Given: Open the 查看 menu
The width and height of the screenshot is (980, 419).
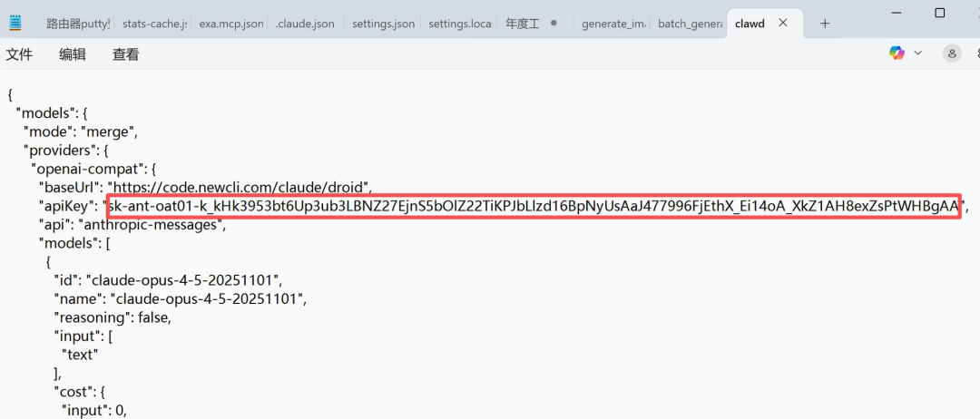Looking at the screenshot, I should point(126,54).
